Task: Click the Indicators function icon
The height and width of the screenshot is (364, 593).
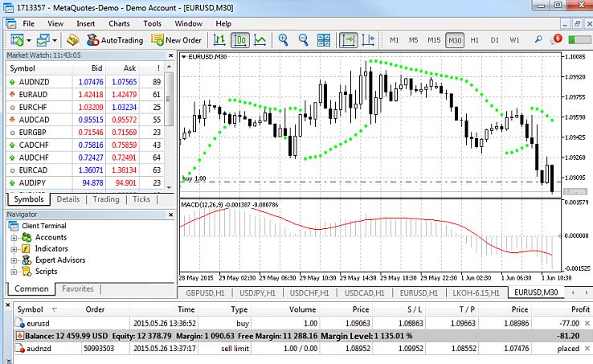Action: (x=26, y=248)
